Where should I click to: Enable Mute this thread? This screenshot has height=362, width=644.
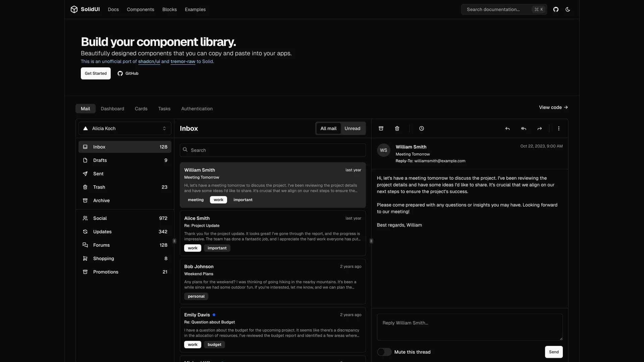pos(384,352)
